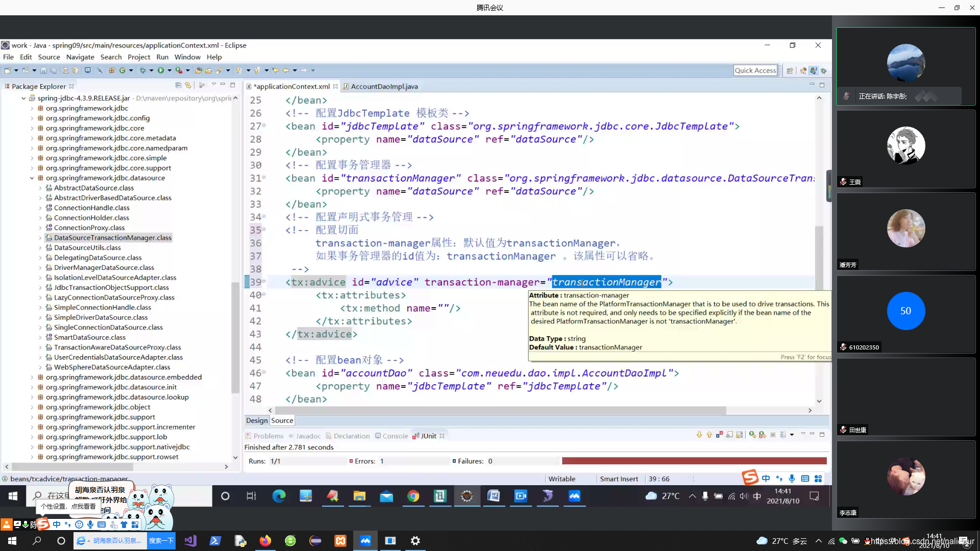Toggle Smart Insert mode in status bar
980x551 pixels.
click(x=619, y=479)
